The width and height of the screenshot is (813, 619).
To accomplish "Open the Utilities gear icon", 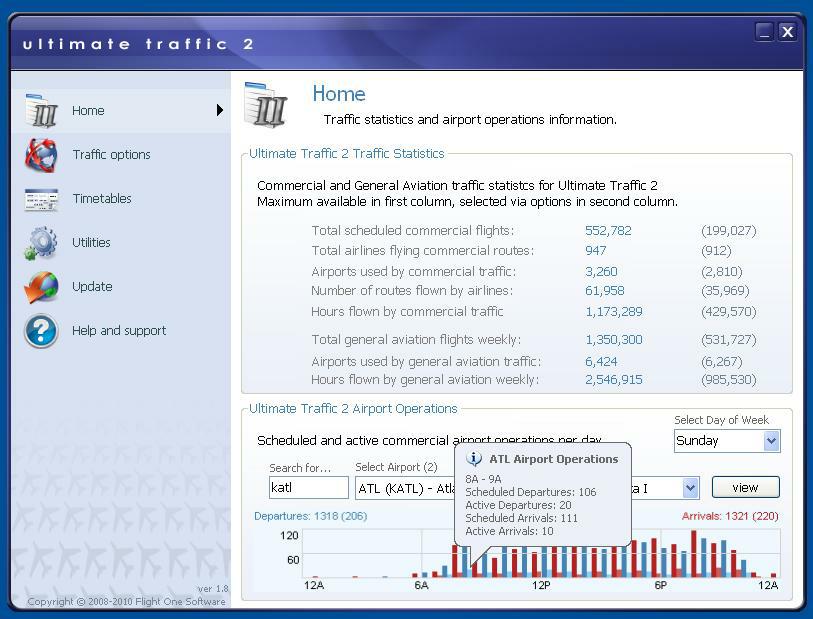I will tap(41, 243).
